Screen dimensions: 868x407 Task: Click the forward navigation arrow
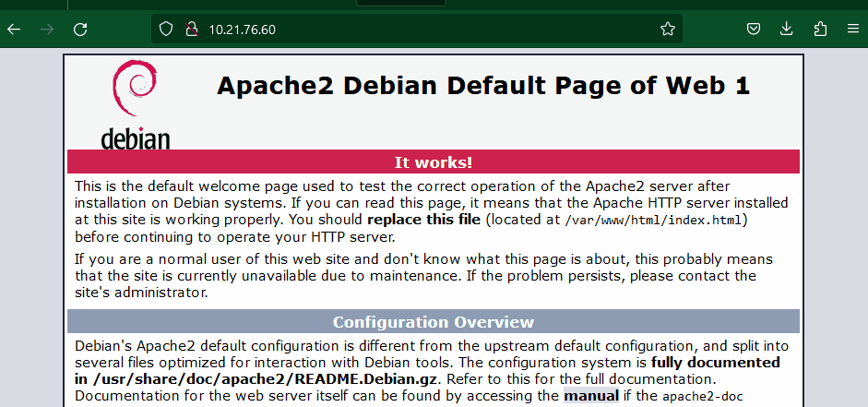tap(47, 29)
